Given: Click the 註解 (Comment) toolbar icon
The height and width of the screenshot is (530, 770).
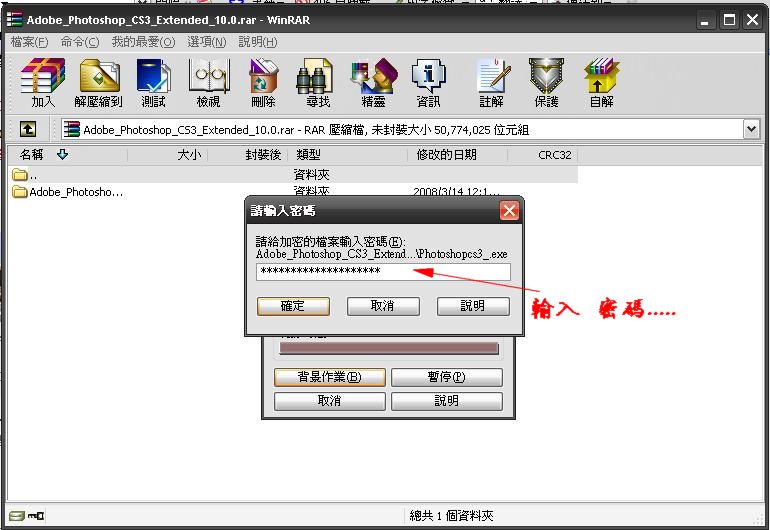Looking at the screenshot, I should point(492,83).
